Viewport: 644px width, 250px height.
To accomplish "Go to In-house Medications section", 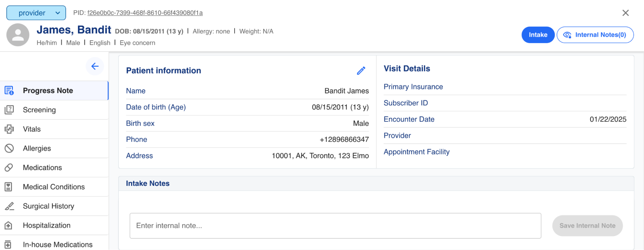I will 58,245.
